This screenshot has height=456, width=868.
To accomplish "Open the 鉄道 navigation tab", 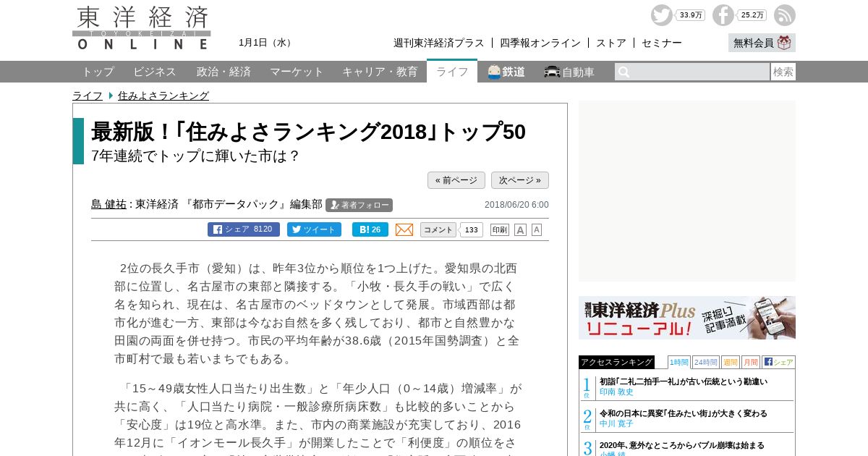I will pyautogui.click(x=506, y=72).
